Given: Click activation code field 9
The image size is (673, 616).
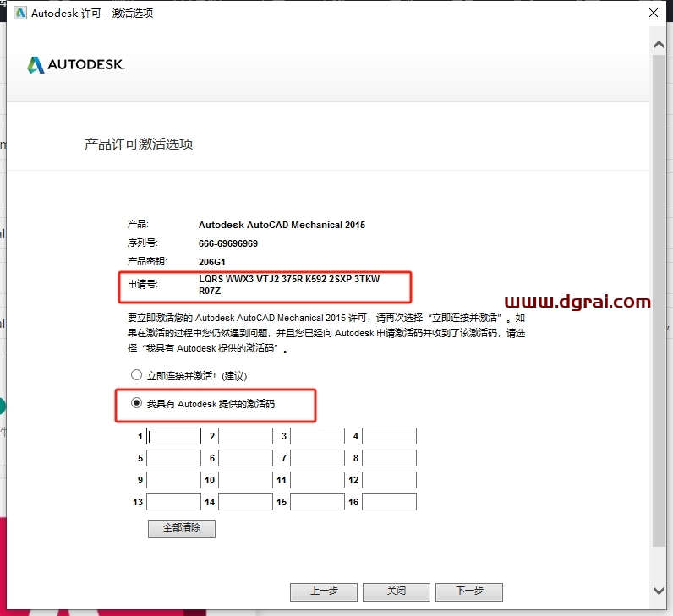Looking at the screenshot, I should [174, 480].
